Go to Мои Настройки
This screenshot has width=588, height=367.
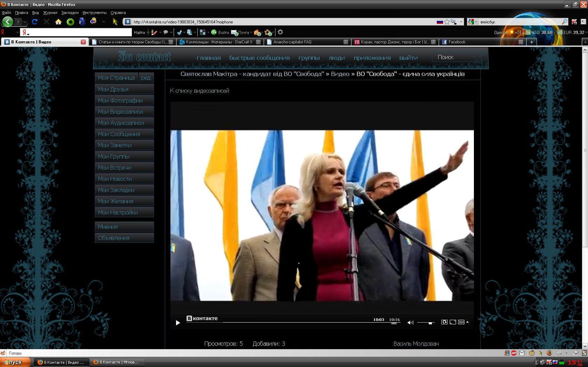[x=124, y=212]
